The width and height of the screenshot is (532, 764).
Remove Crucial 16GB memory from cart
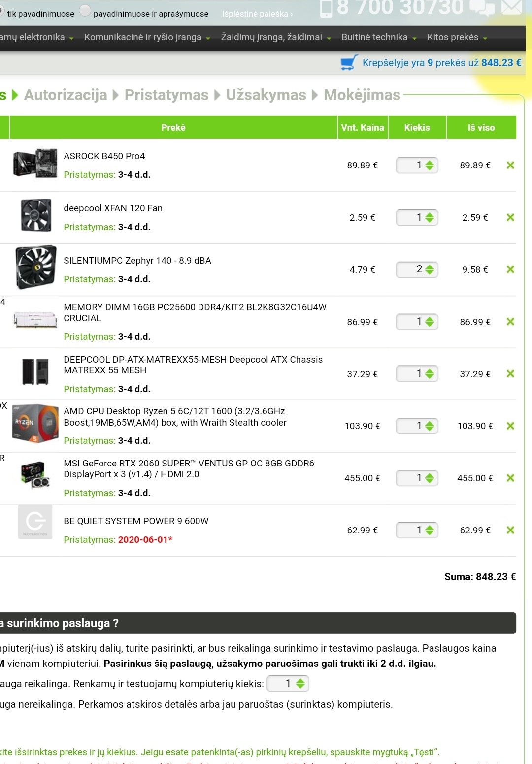point(510,322)
